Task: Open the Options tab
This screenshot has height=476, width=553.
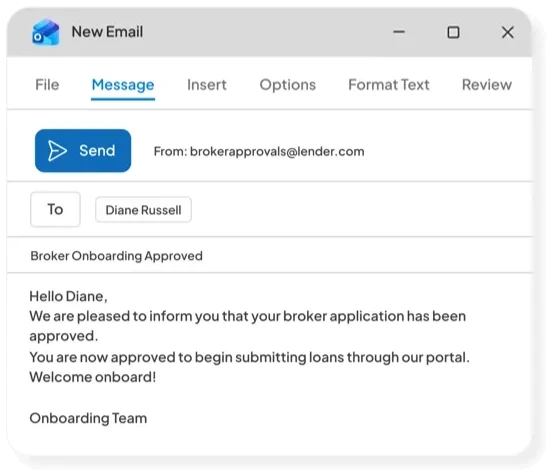Action: 287,85
